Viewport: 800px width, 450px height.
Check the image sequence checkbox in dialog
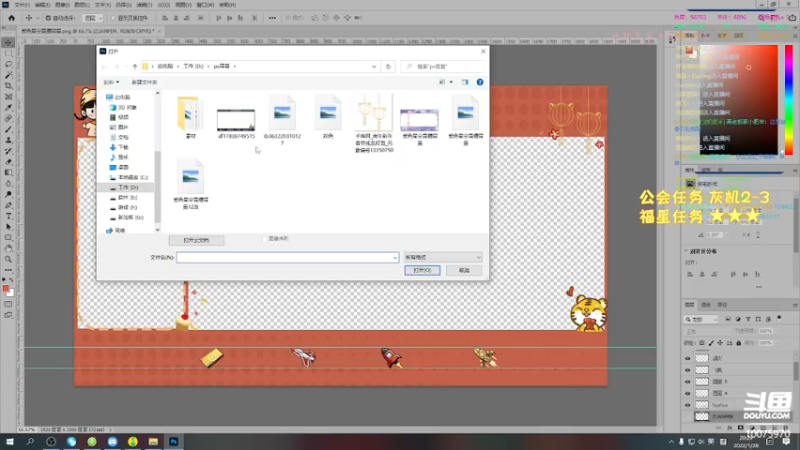[264, 239]
